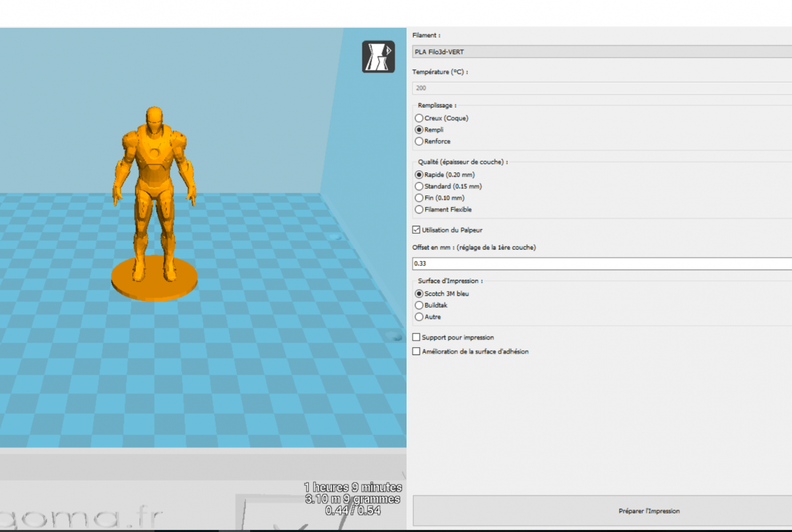Click the 0.44 / 0.54 value
Image resolution: width=792 pixels, height=532 pixels.
point(353,510)
